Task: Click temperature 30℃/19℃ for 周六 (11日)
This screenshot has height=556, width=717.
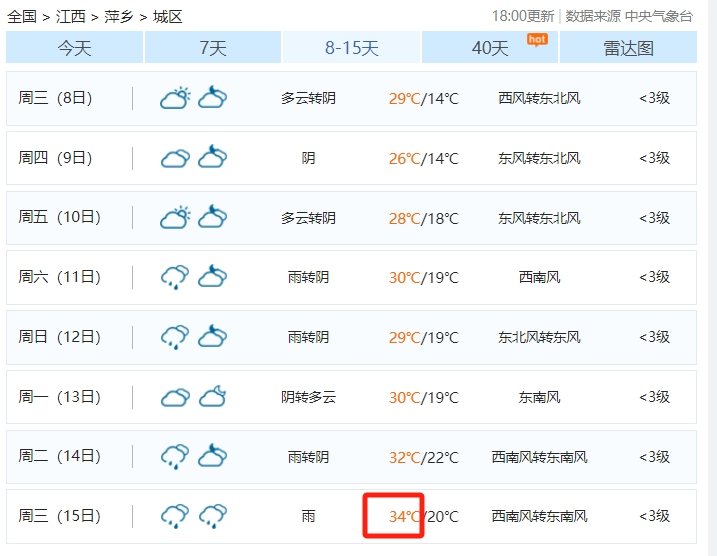Action: click(423, 278)
